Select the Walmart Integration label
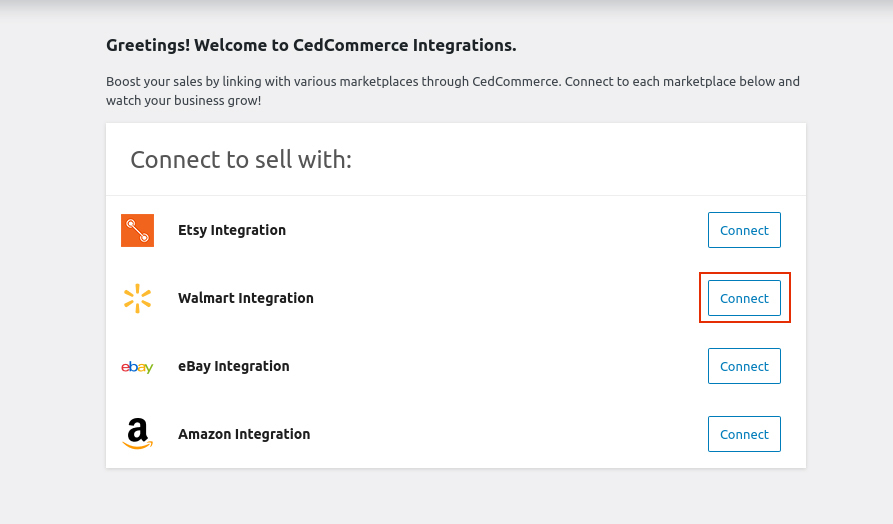This screenshot has width=893, height=524. (x=245, y=298)
